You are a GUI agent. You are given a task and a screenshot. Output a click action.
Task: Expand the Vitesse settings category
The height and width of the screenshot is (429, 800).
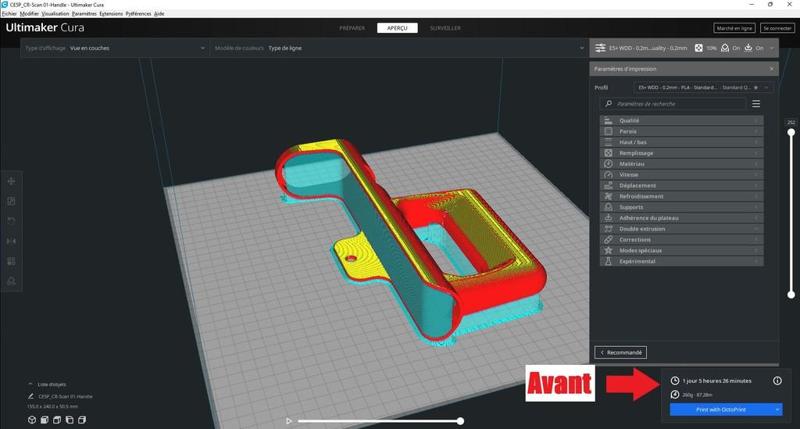(682, 174)
